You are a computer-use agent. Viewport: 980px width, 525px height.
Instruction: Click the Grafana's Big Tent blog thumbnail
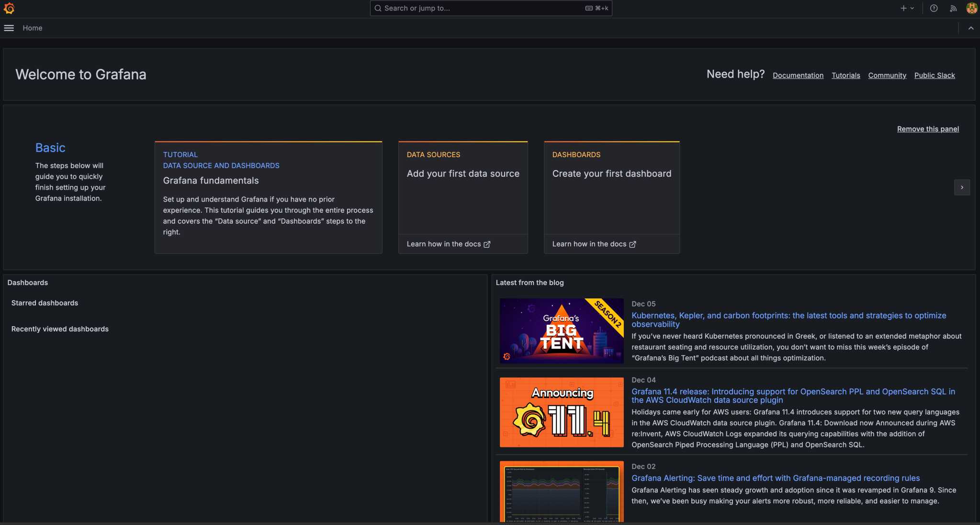pos(562,331)
